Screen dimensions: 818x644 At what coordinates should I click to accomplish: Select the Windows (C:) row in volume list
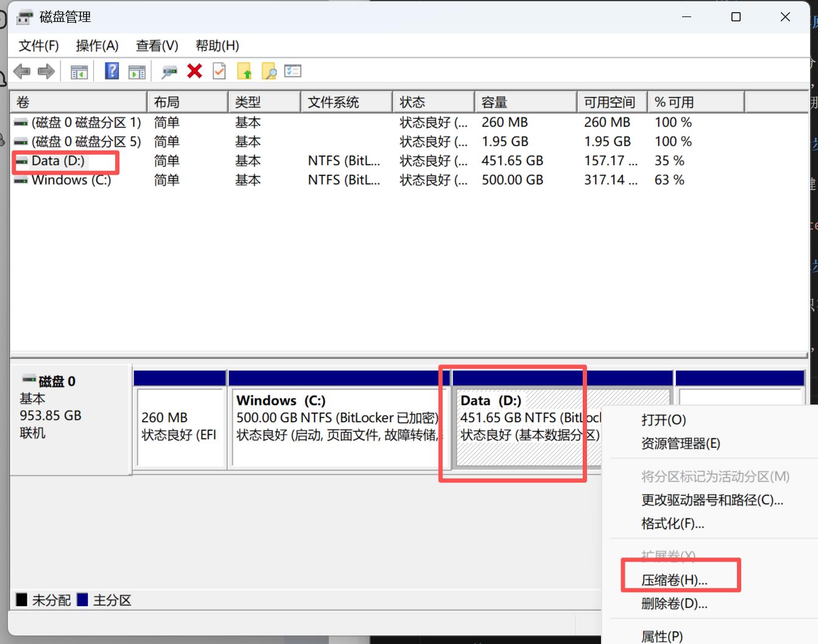tap(71, 180)
